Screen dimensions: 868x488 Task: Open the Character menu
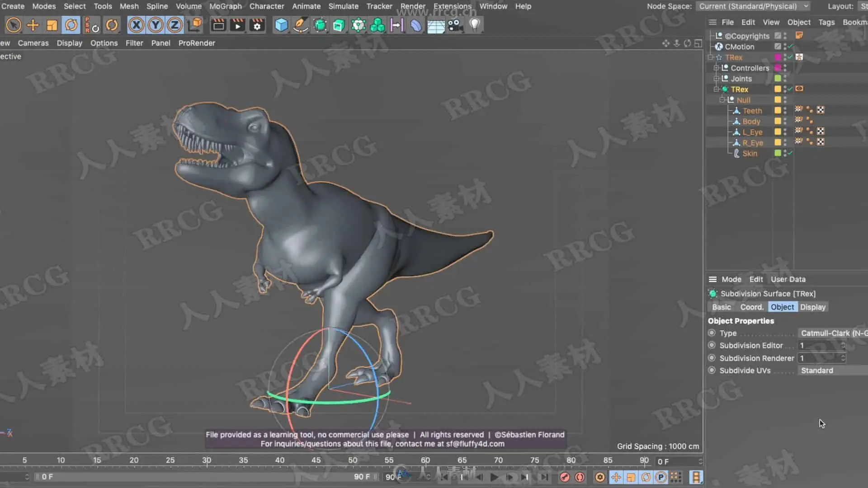coord(267,6)
